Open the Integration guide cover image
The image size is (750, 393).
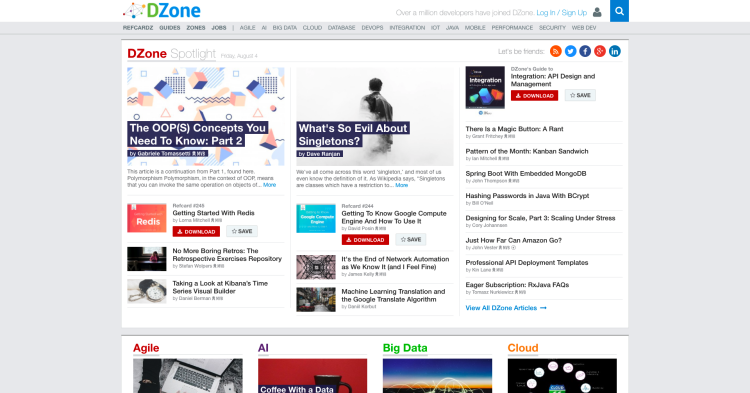tap(485, 87)
